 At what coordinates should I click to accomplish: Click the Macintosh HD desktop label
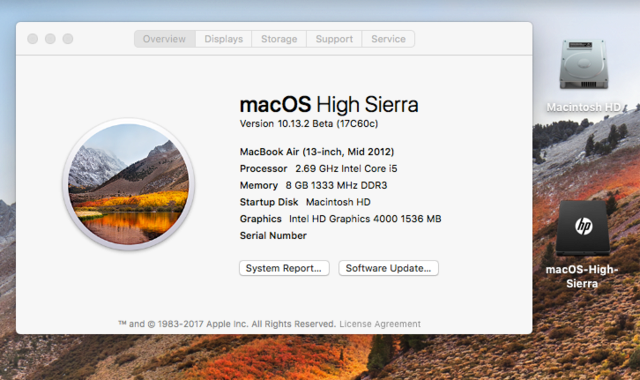click(584, 107)
